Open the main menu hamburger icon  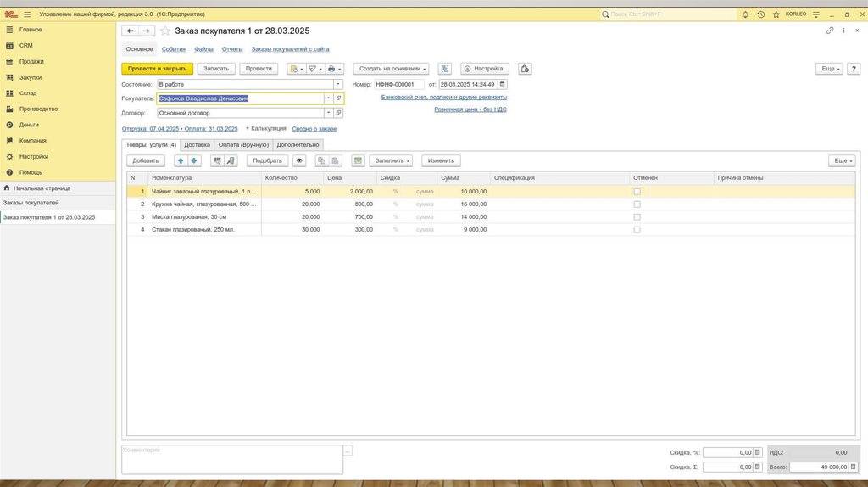27,14
